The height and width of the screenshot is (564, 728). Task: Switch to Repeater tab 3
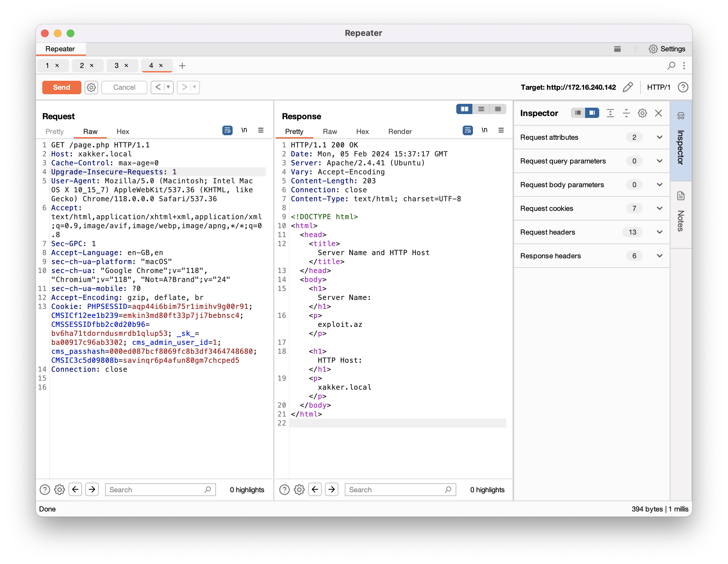pyautogui.click(x=117, y=66)
